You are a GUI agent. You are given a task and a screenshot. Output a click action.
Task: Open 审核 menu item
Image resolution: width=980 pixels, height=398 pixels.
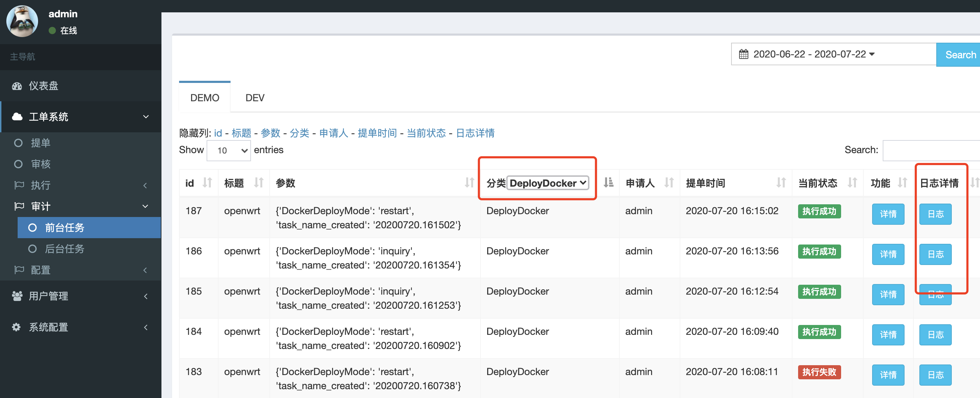[81, 164]
